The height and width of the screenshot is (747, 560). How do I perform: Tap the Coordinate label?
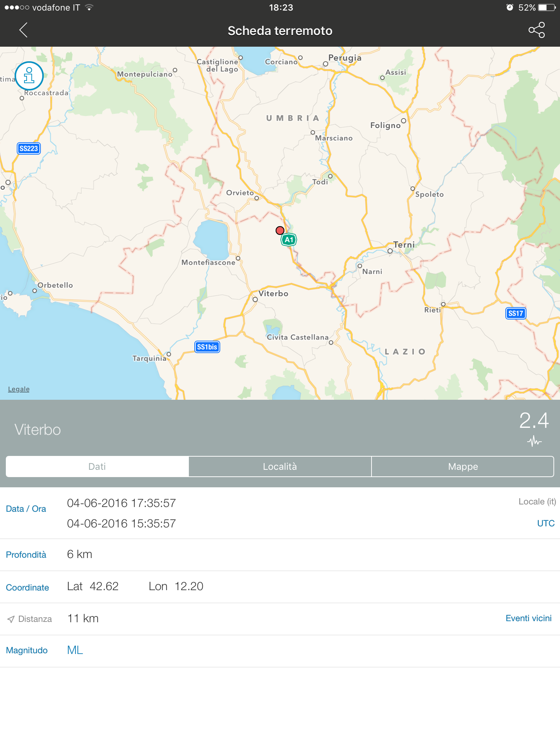(x=27, y=588)
